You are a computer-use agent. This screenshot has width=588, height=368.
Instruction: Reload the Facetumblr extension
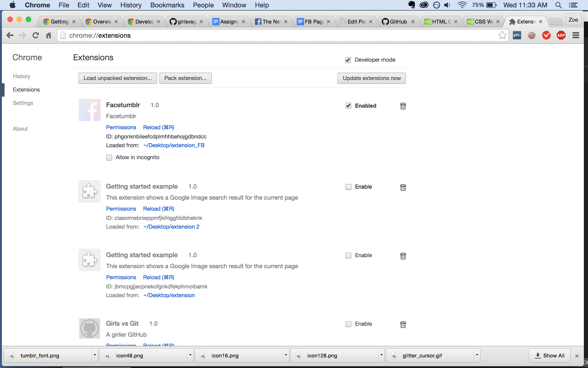158,127
